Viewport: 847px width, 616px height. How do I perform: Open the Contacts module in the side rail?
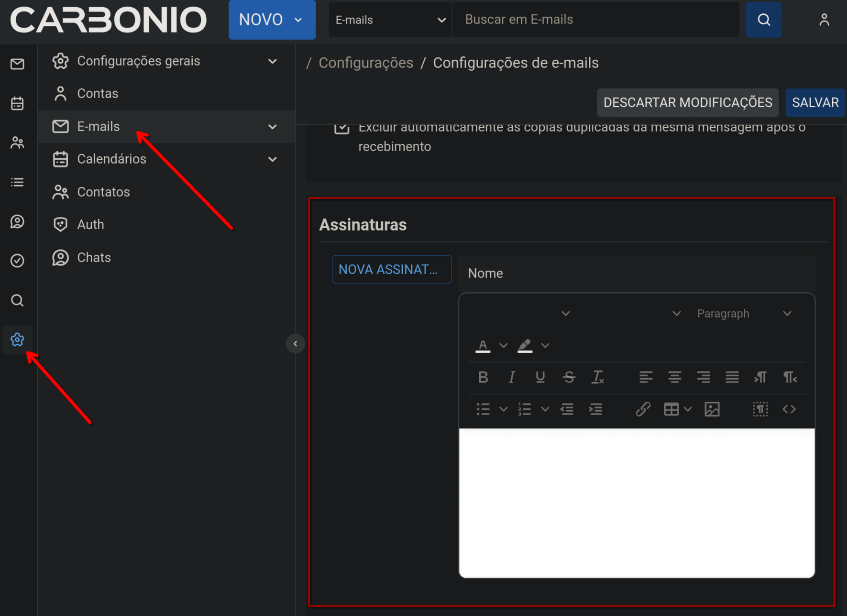click(18, 143)
